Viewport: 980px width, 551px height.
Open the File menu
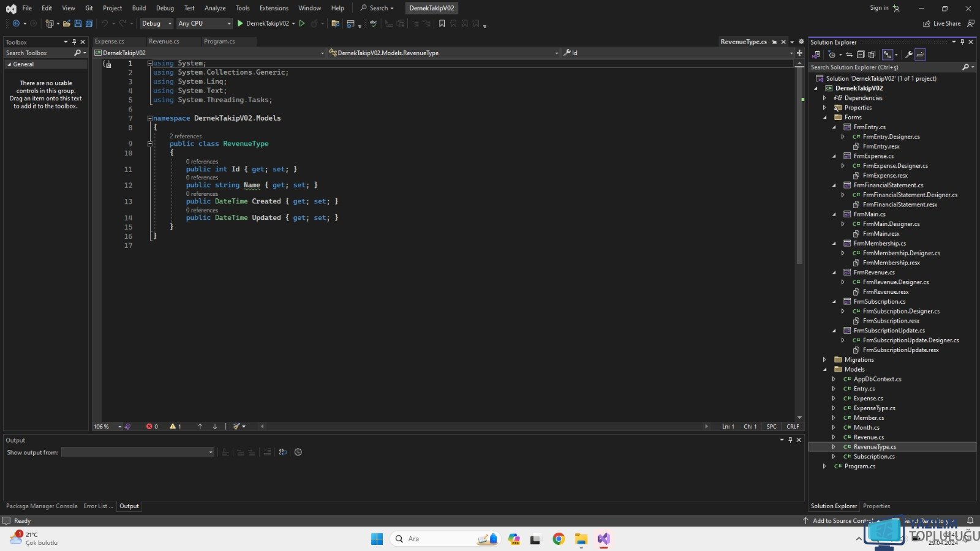27,8
